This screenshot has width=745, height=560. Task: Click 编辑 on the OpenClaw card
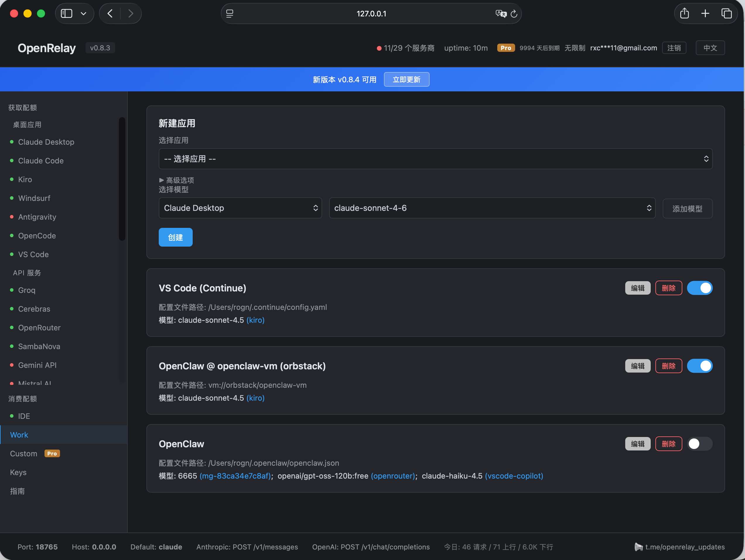(638, 443)
